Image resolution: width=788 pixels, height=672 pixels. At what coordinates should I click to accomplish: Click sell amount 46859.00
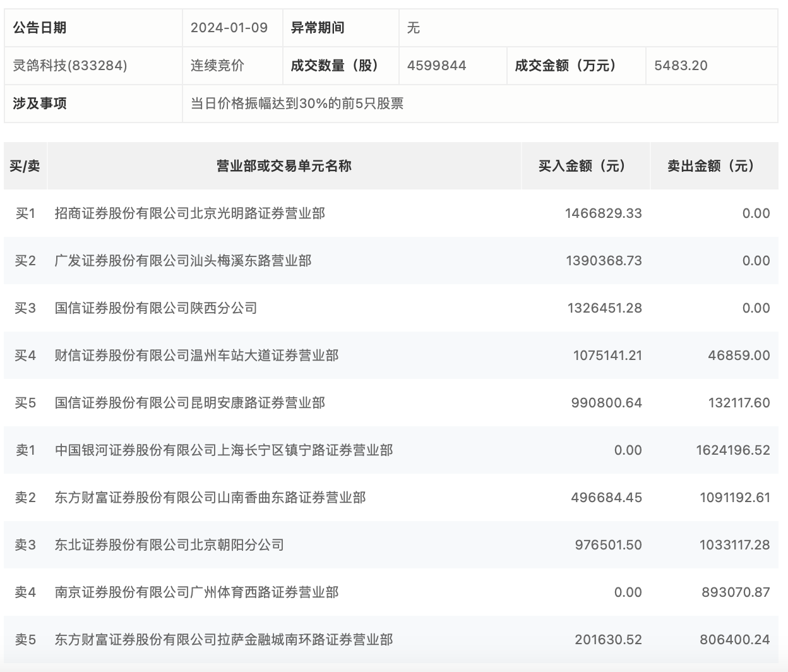pos(739,356)
